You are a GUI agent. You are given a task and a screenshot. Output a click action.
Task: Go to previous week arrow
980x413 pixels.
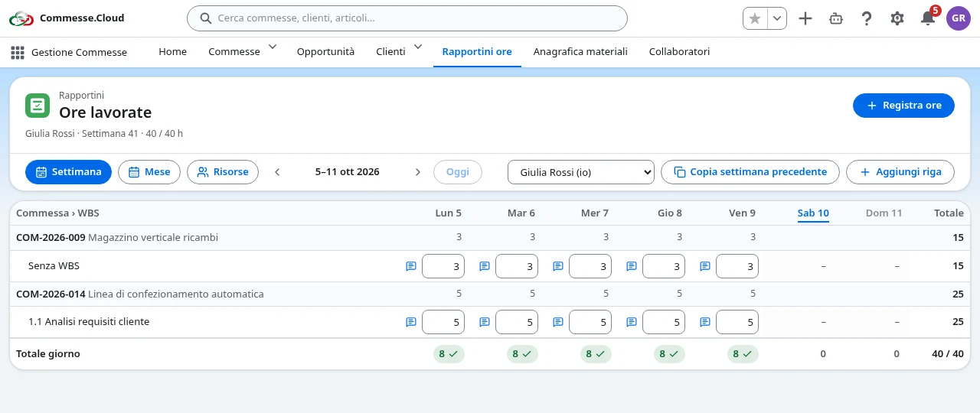(x=277, y=172)
